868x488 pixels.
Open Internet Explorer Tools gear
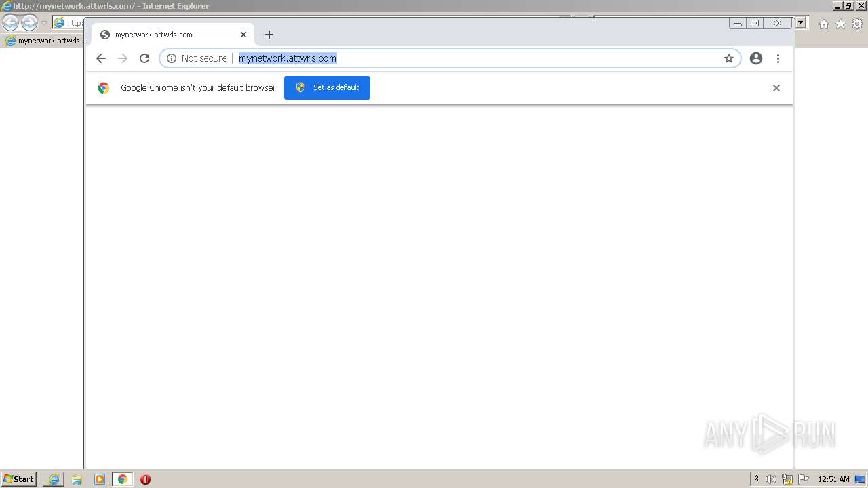point(857,24)
